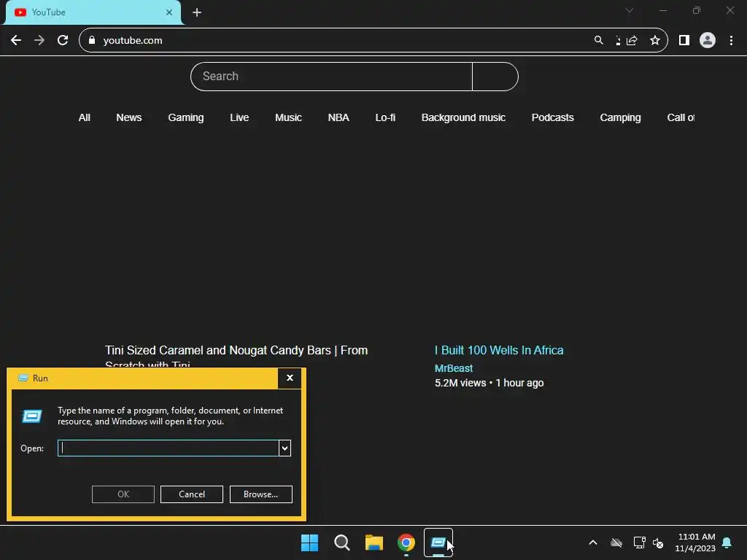This screenshot has width=747, height=560.
Task: Select the Camping filter chip
Action: coord(620,117)
